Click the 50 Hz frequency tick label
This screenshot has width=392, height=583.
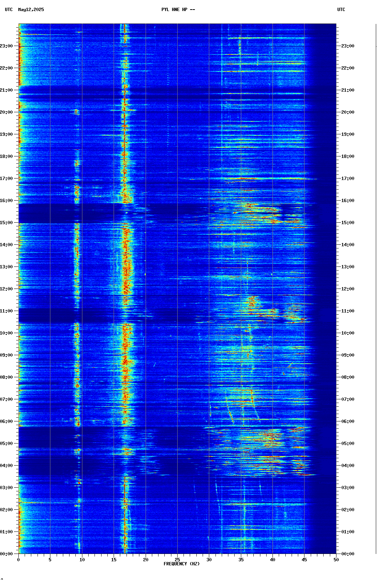(x=336, y=560)
